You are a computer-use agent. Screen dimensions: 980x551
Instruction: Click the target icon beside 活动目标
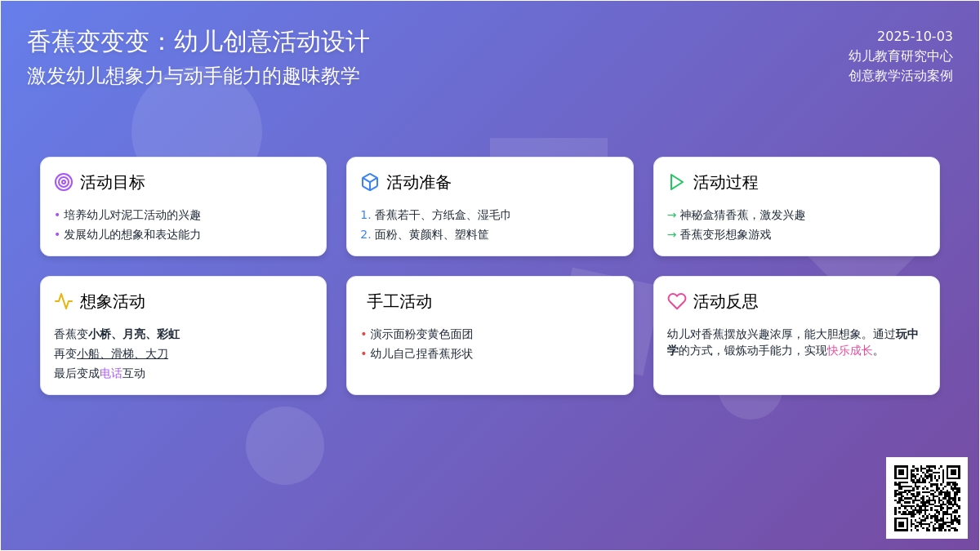(x=64, y=182)
